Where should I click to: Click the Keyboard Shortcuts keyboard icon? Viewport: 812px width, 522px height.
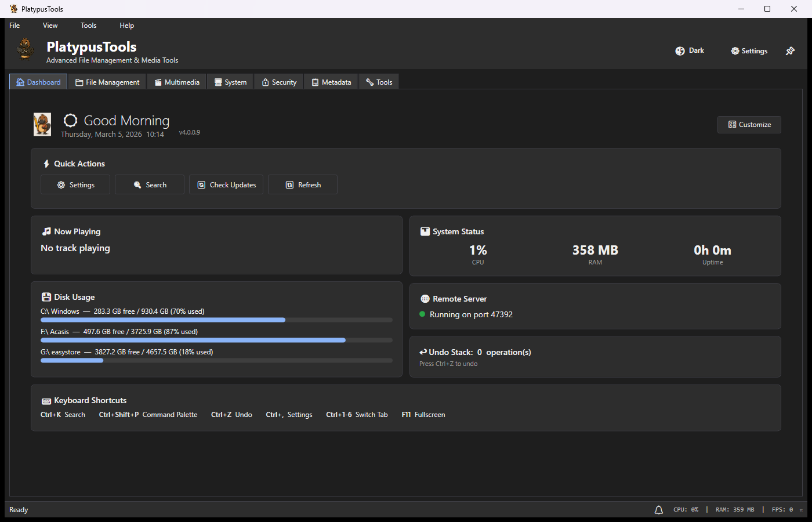[46, 400]
